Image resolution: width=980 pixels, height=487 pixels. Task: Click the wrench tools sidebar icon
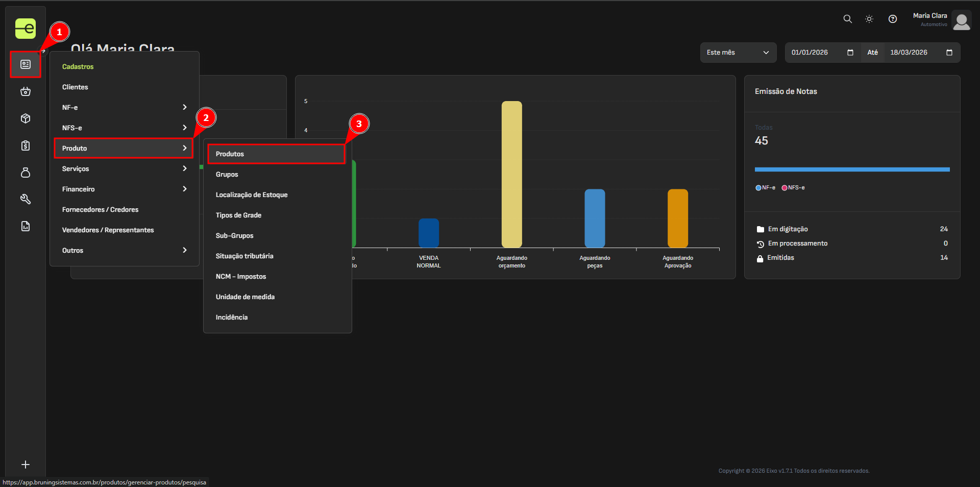click(26, 199)
